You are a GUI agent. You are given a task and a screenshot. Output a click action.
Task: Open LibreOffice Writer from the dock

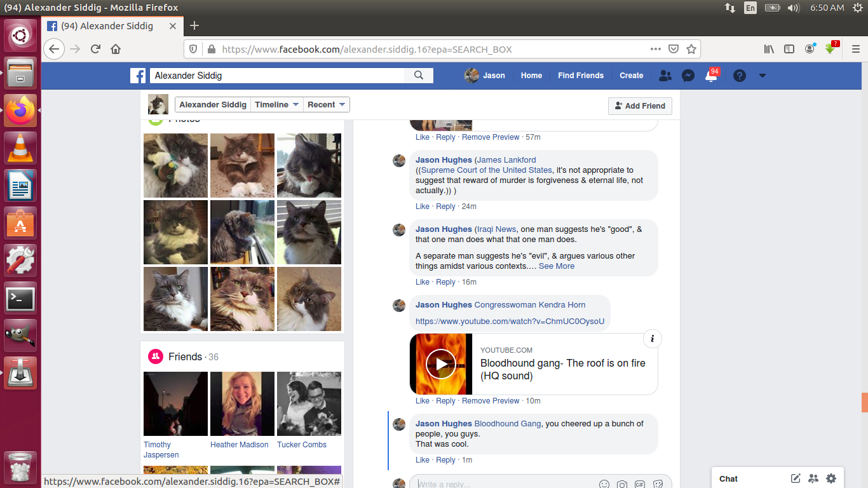click(x=22, y=186)
